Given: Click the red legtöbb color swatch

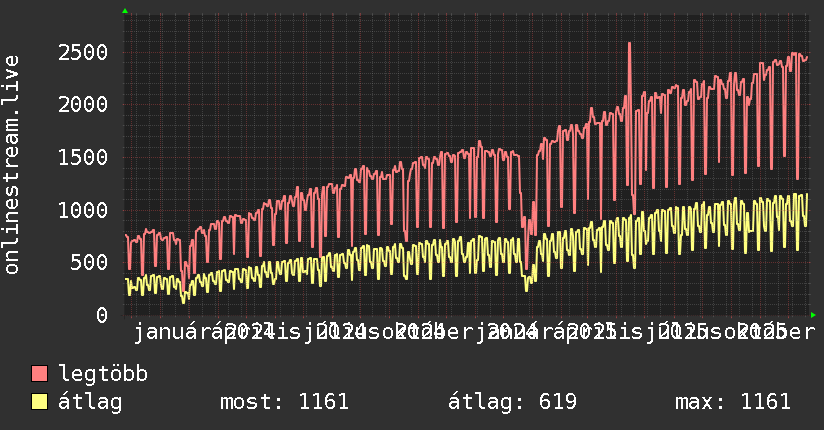Looking at the screenshot, I should pos(39,374).
